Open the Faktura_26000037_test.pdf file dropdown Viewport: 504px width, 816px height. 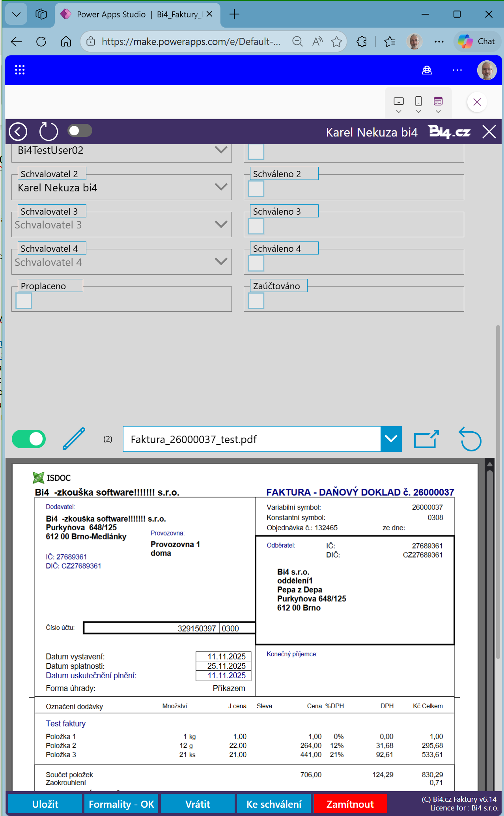pyautogui.click(x=391, y=439)
